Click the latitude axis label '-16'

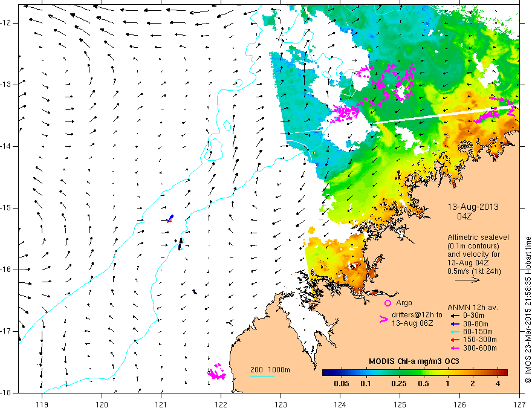pos(6,270)
